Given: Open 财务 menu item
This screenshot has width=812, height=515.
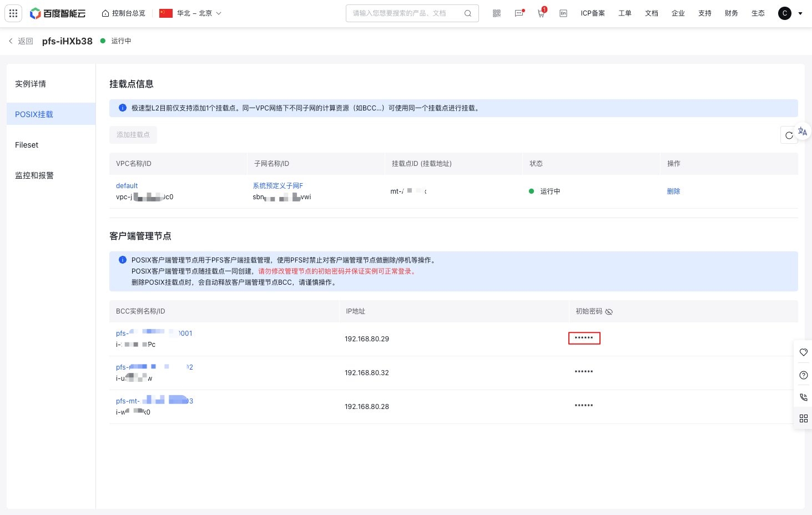Looking at the screenshot, I should coord(732,13).
